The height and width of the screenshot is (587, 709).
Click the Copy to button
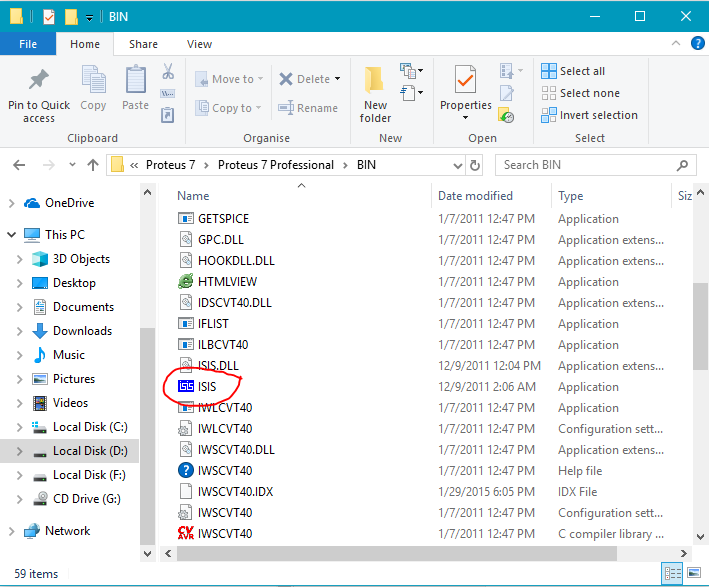coord(228,108)
